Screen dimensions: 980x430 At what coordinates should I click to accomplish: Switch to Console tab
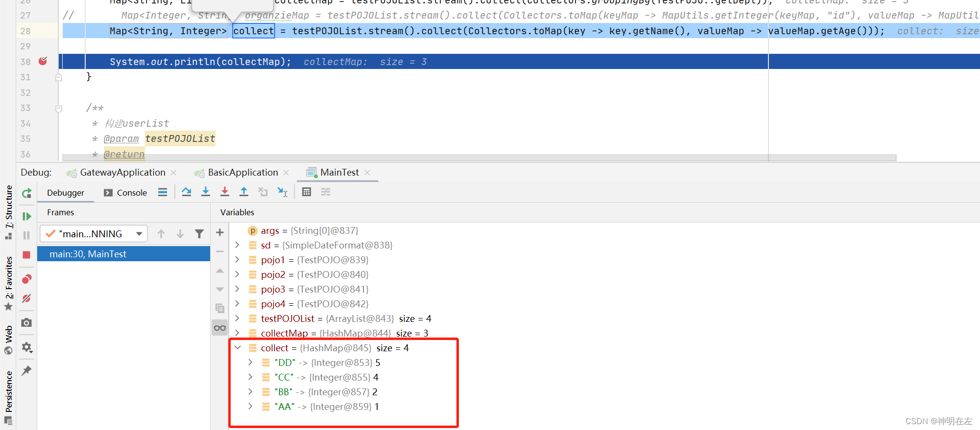(x=125, y=193)
